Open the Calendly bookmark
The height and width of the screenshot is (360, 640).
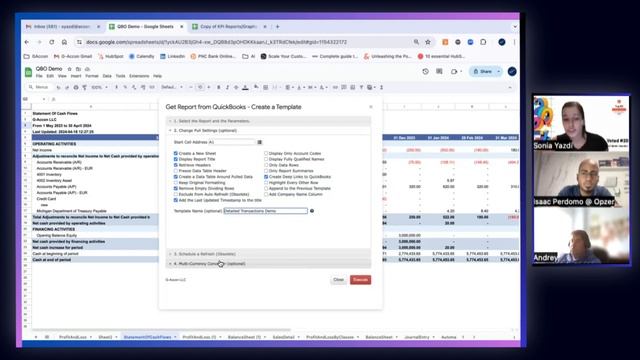coord(142,56)
